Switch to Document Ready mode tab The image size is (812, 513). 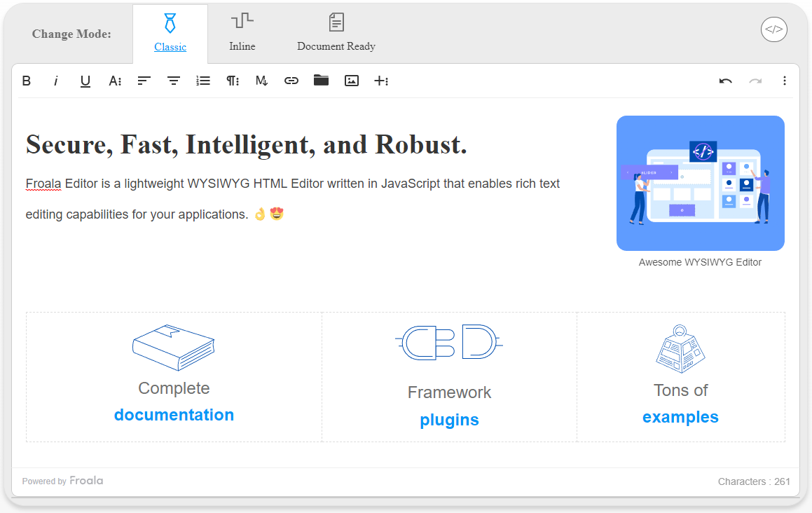[x=336, y=34]
